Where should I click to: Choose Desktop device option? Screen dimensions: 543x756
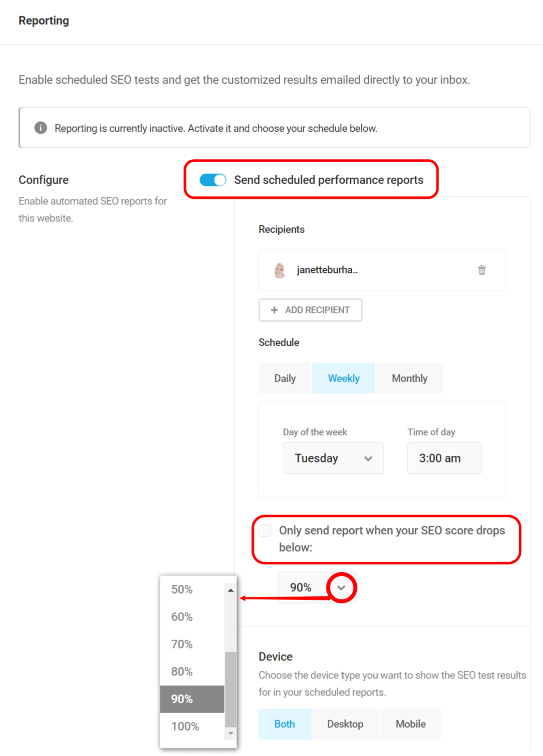tap(345, 724)
